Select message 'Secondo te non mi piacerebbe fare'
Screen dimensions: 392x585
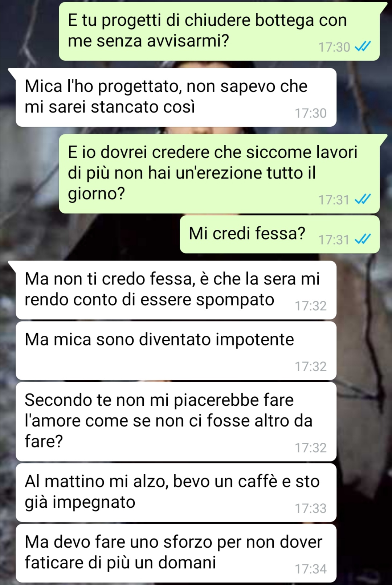[176, 422]
